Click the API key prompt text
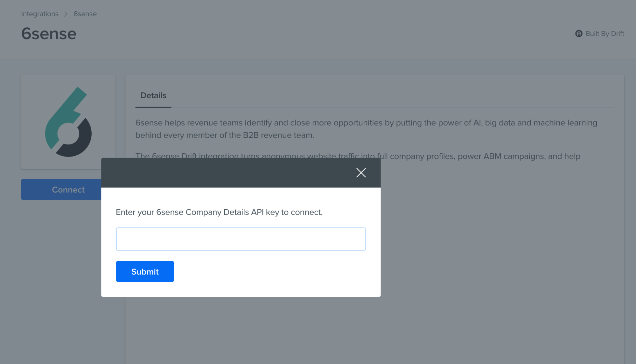This screenshot has width=636, height=364. 219,212
